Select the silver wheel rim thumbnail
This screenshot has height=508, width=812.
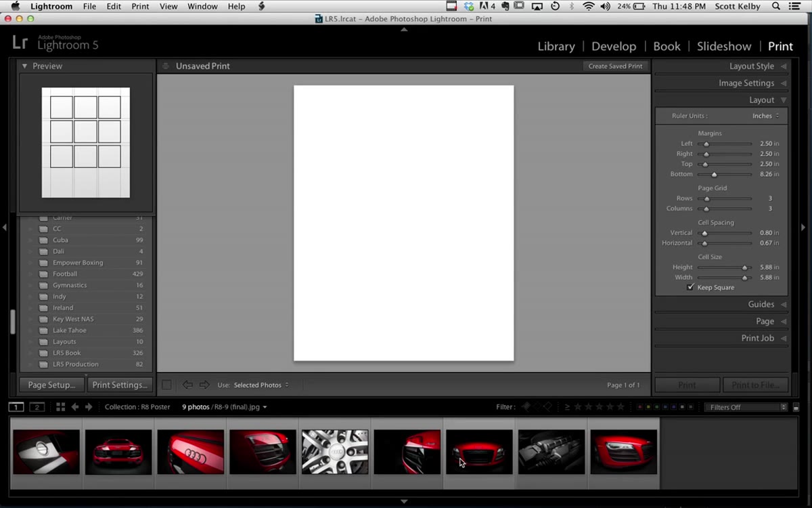click(x=335, y=452)
